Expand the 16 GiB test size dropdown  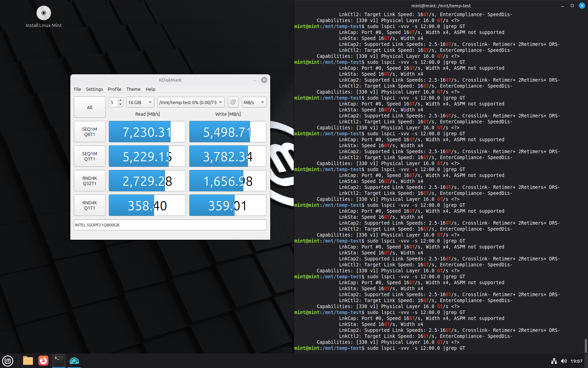point(140,102)
